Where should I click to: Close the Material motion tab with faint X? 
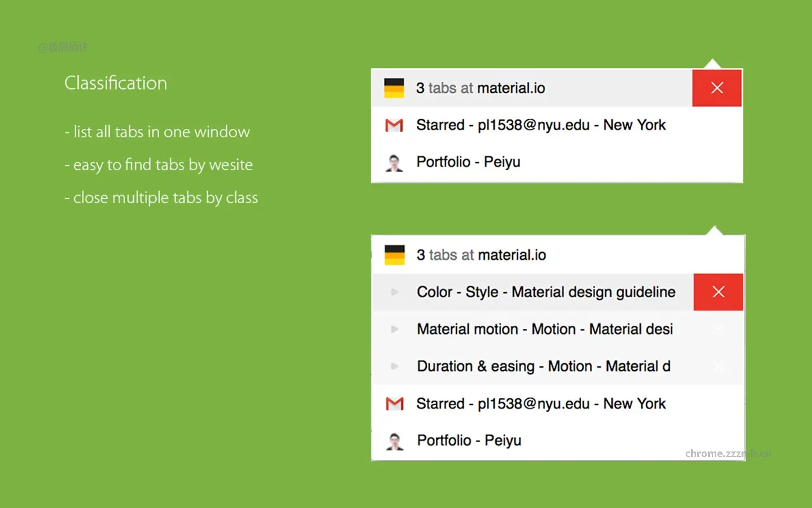[x=718, y=329]
